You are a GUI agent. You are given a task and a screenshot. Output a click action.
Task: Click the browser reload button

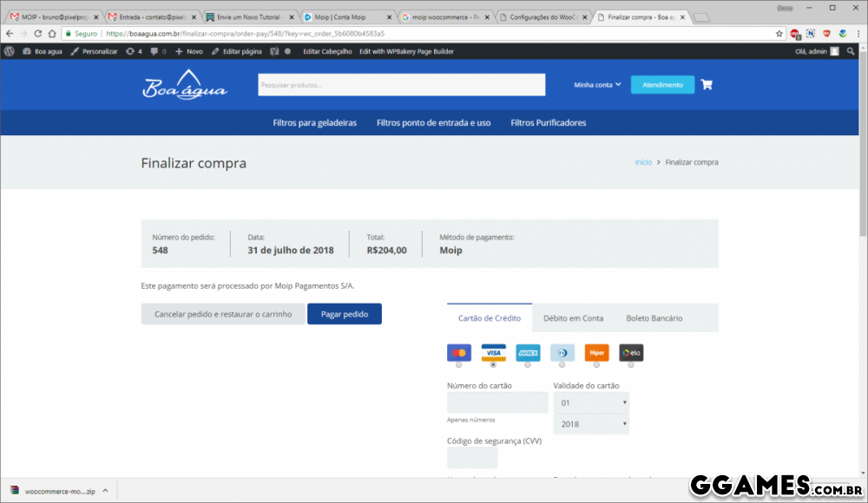[x=39, y=34]
